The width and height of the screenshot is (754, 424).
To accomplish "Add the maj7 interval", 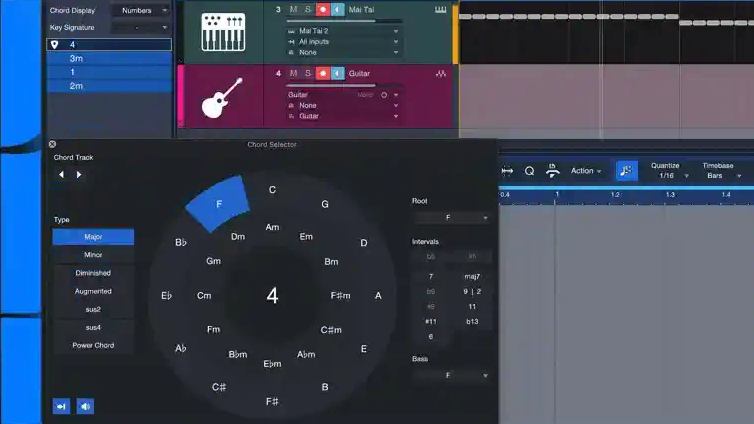I will click(x=472, y=276).
